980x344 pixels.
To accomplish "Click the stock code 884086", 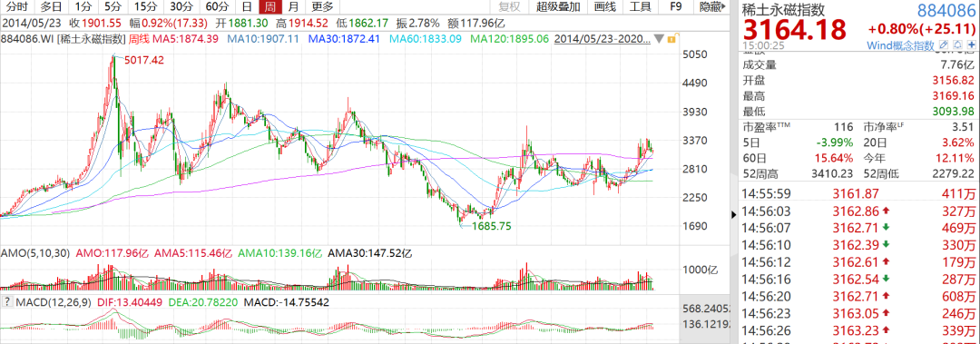I will click(x=946, y=11).
